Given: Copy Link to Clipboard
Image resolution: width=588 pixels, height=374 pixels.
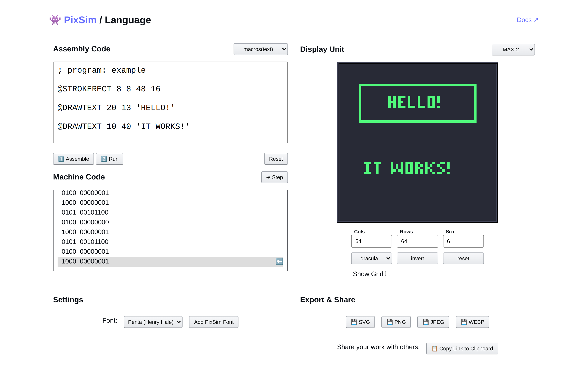Looking at the screenshot, I should tap(462, 349).
